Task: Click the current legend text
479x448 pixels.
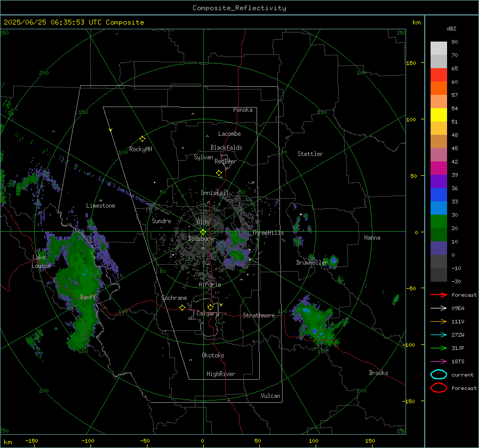Action: (463, 374)
